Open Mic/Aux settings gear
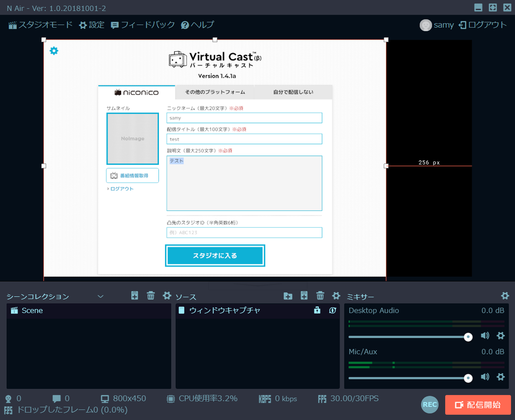This screenshot has width=515, height=420. click(500, 377)
